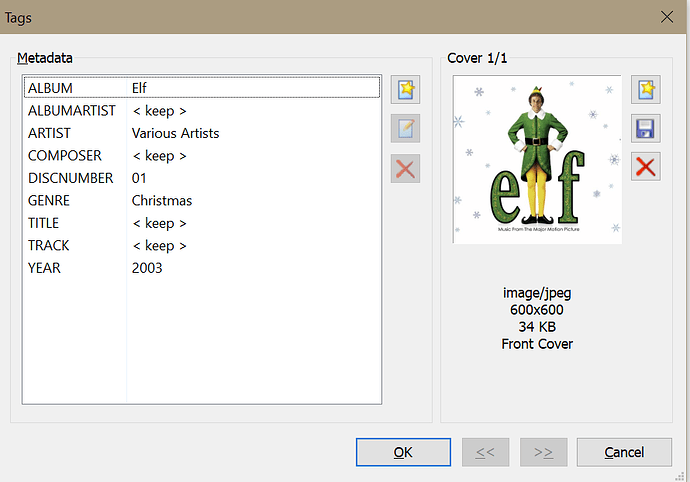
Task: Save the cover art with floppy icon
Action: pyautogui.click(x=646, y=128)
